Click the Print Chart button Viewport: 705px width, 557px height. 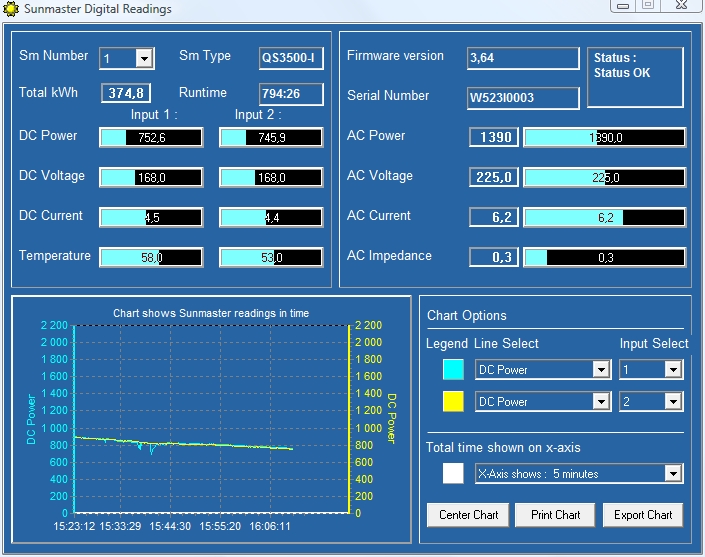coord(555,515)
